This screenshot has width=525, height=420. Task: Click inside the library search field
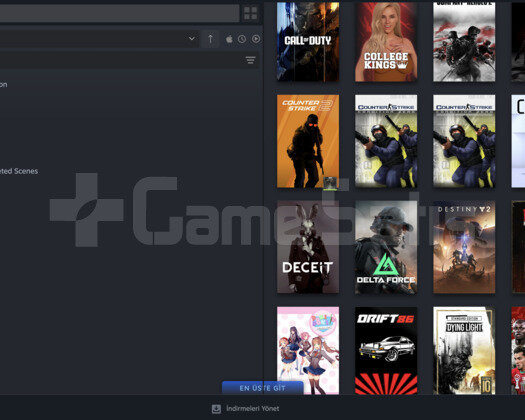coord(119,13)
